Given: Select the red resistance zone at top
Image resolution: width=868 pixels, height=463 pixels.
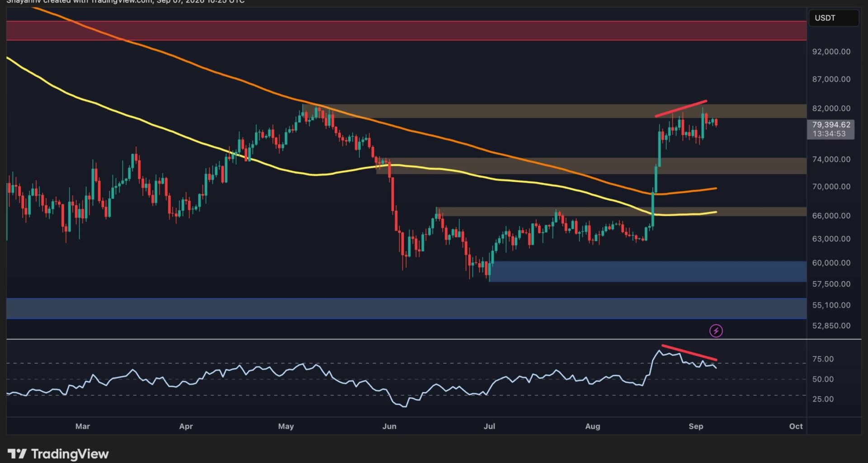Looking at the screenshot, I should (x=406, y=31).
